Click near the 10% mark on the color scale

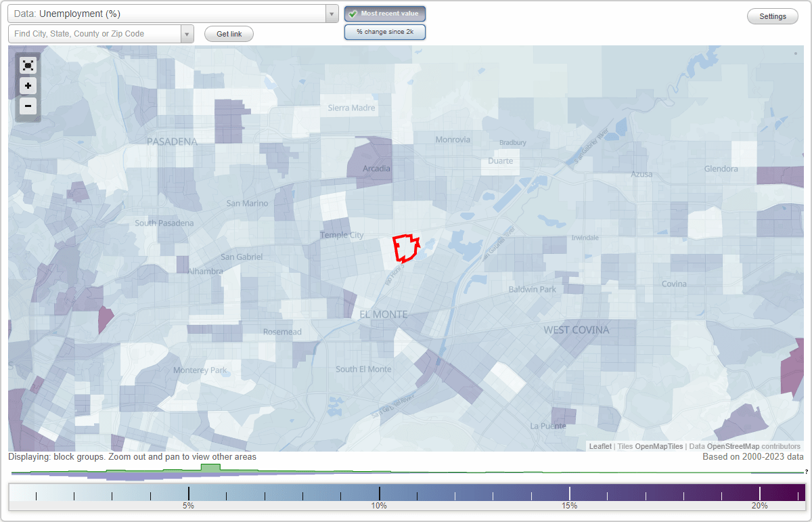[x=381, y=492]
